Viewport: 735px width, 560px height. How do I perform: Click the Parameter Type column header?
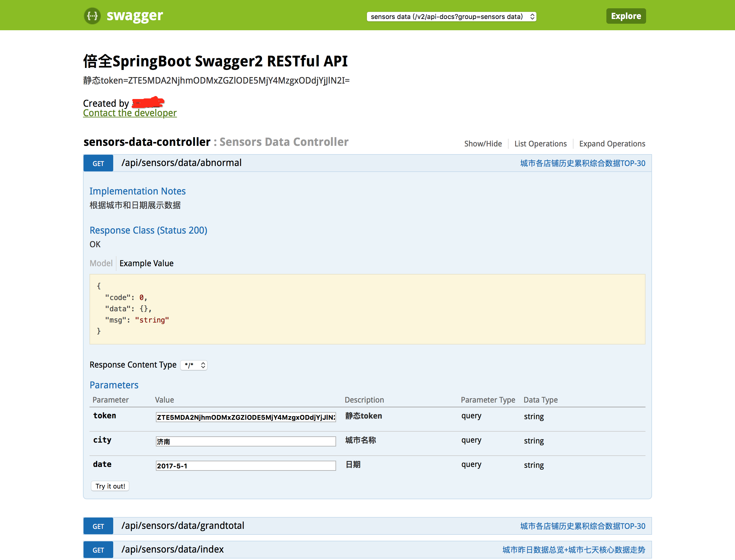(488, 400)
